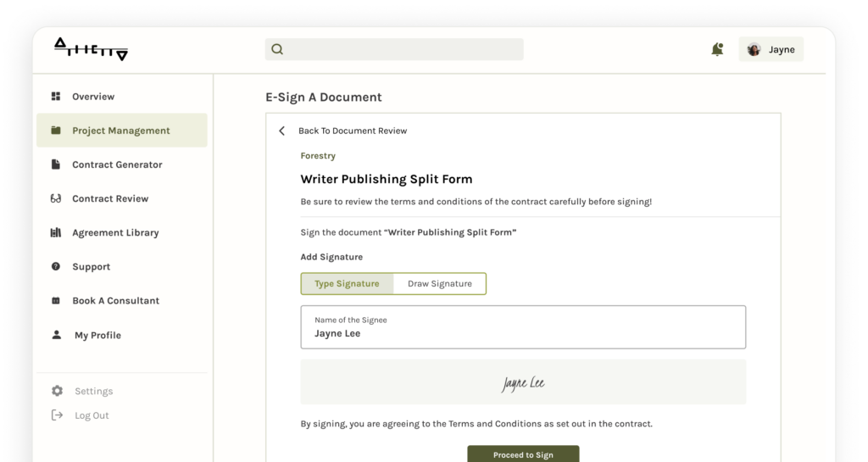Click the Settings gear icon

pos(57,391)
